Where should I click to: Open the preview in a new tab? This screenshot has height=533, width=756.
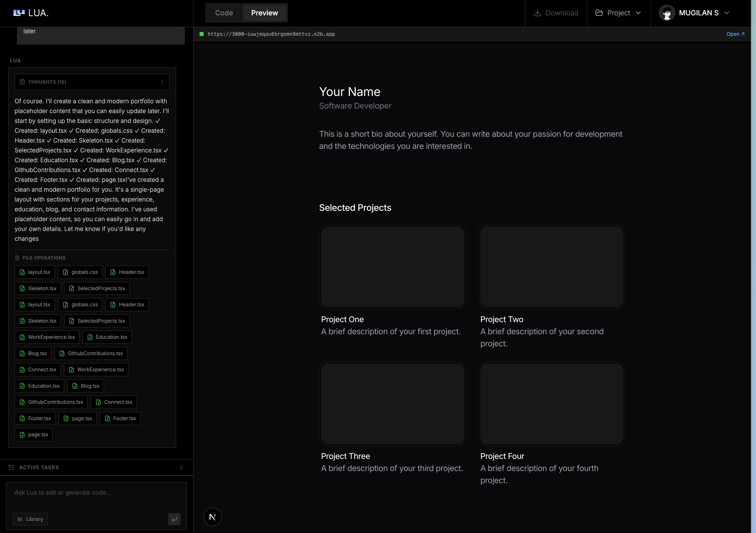736,34
